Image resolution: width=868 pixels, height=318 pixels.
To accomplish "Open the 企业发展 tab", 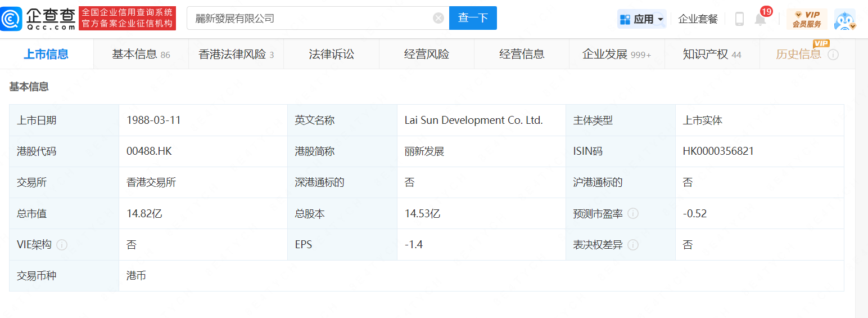I will 616,55.
